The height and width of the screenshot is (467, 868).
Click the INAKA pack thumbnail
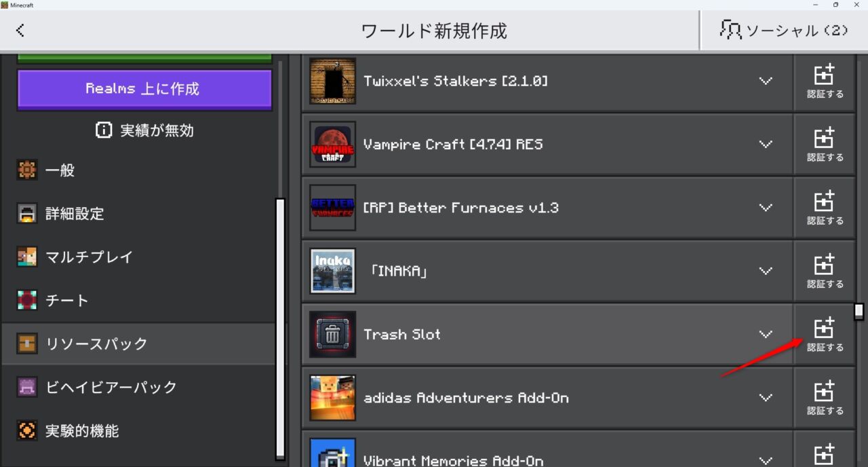coord(332,271)
